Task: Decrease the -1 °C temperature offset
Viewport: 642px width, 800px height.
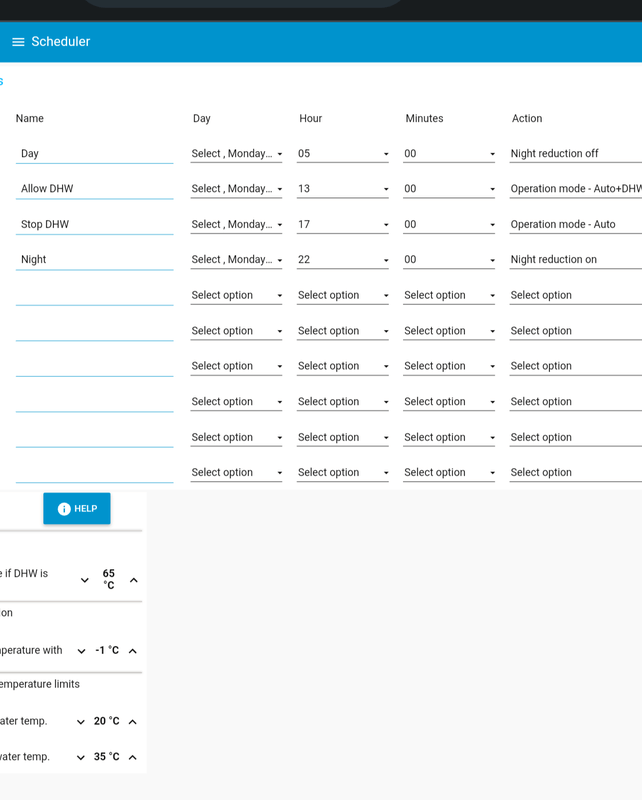Action: (81, 651)
